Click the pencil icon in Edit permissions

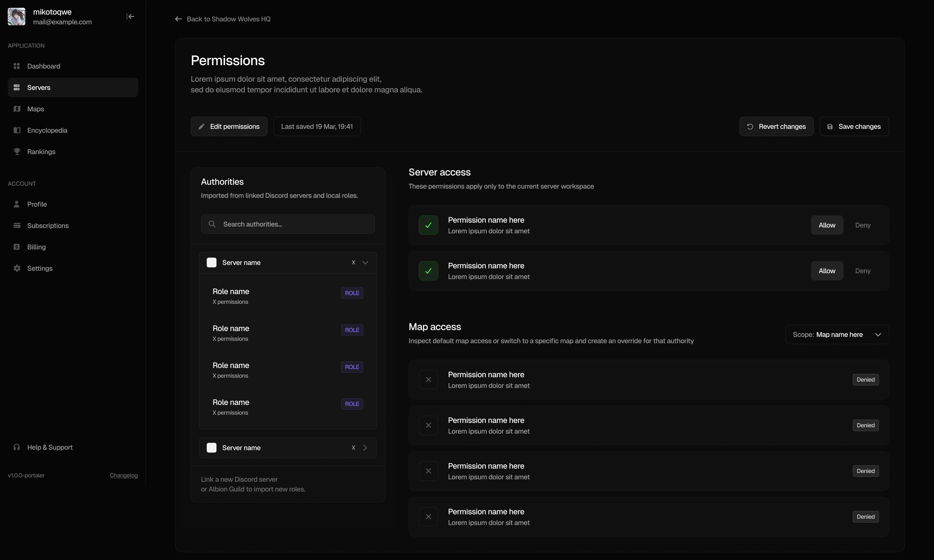(202, 126)
